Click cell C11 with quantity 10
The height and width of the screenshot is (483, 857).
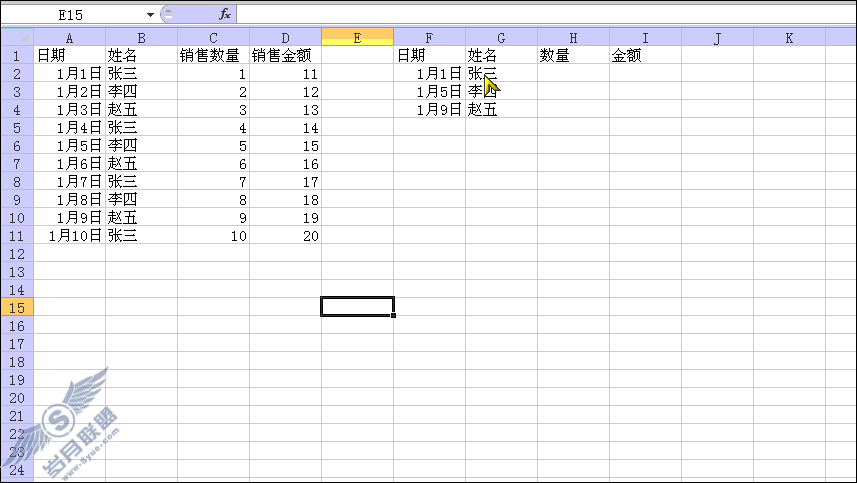tap(214, 235)
